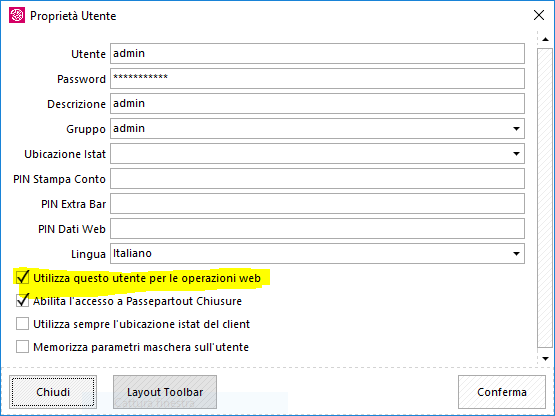The height and width of the screenshot is (416, 555).
Task: Click the Layout Toolbar button
Action: [x=165, y=392]
